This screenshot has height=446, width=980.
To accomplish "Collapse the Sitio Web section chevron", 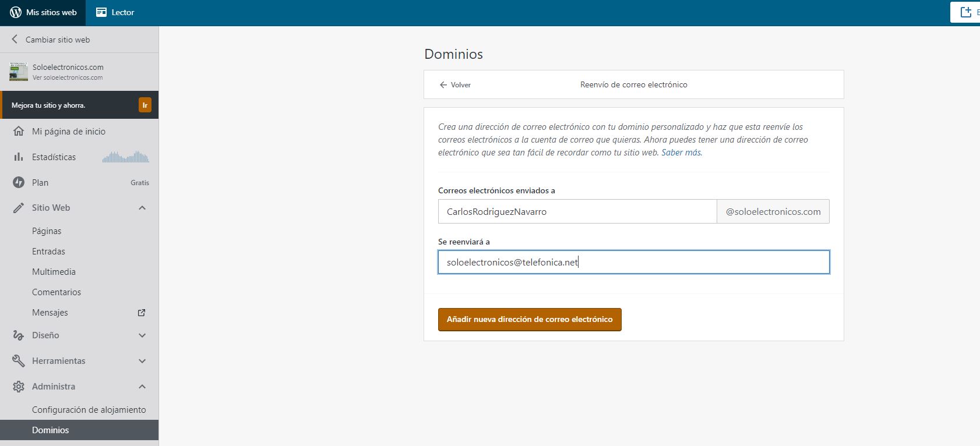I will (142, 208).
